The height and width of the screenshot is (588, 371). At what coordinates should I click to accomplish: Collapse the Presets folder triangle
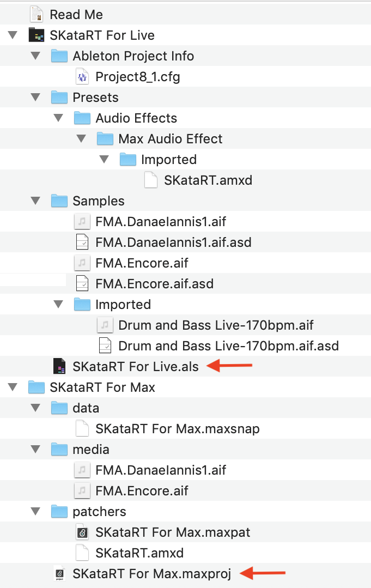[x=35, y=98]
